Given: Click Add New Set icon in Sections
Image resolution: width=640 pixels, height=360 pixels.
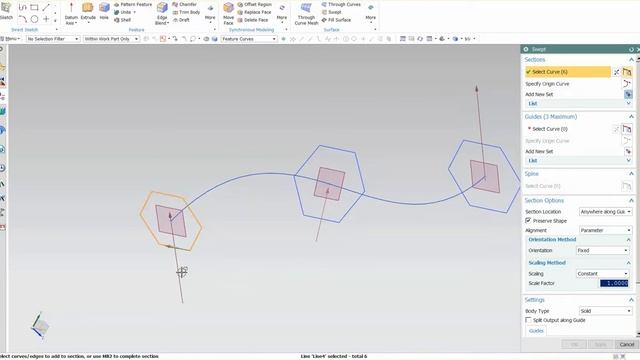Looking at the screenshot, I should (x=628, y=94).
